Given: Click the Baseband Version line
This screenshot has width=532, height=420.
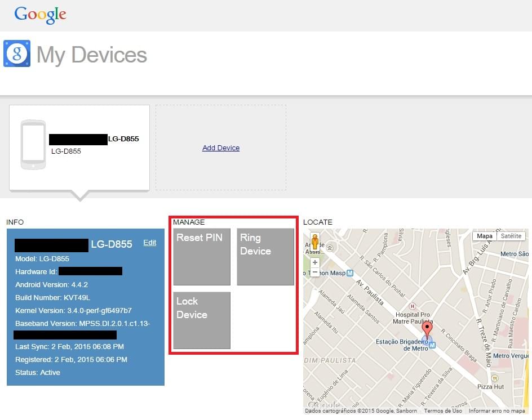Looking at the screenshot, I should pyautogui.click(x=82, y=323).
